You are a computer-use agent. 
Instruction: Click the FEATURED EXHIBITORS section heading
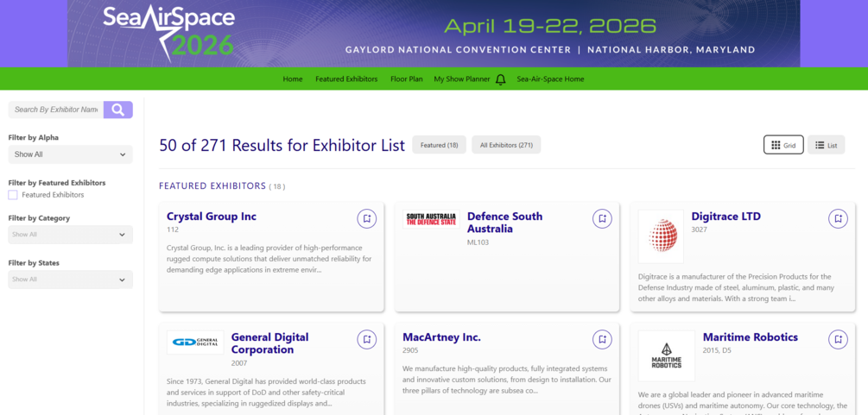point(212,185)
